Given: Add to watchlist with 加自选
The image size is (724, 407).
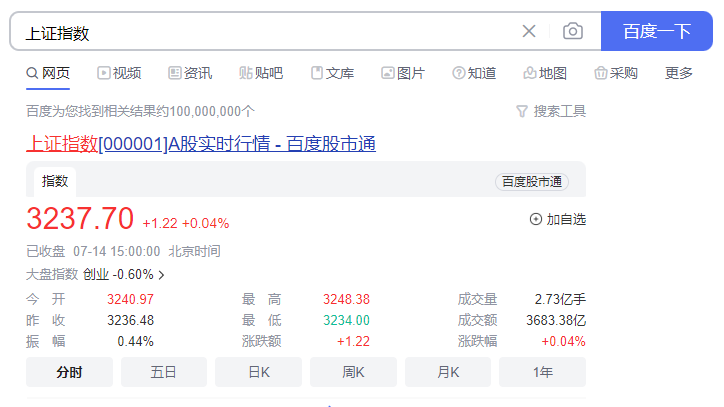Looking at the screenshot, I should point(558,219).
